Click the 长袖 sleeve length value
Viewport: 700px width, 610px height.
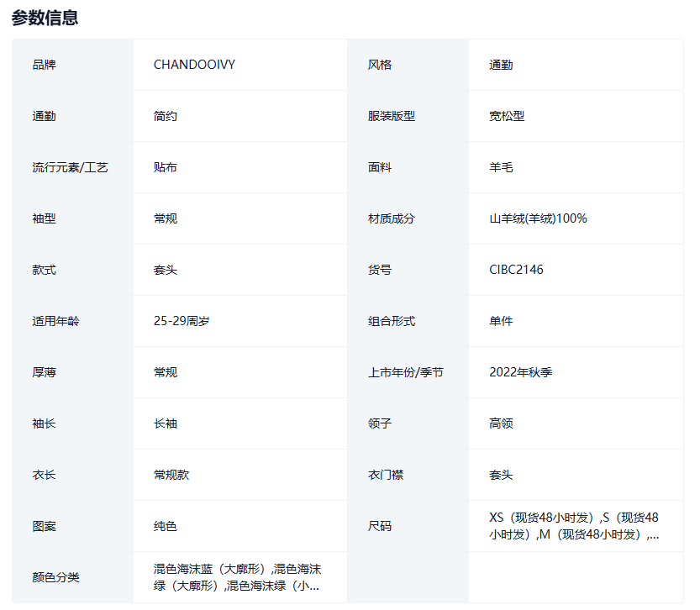(166, 423)
